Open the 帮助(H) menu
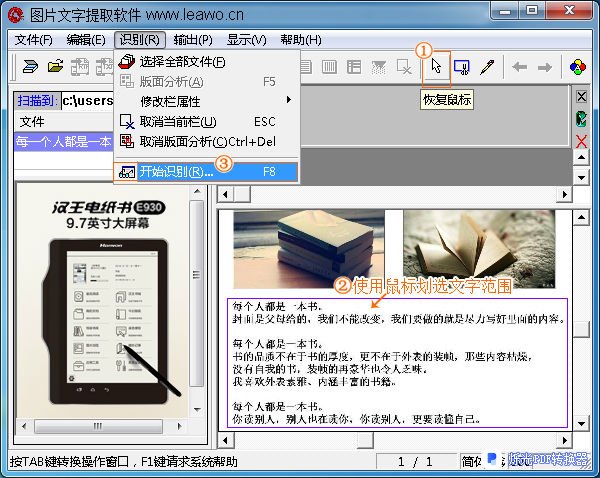Screen dimensions: 600x478 pyautogui.click(x=301, y=40)
